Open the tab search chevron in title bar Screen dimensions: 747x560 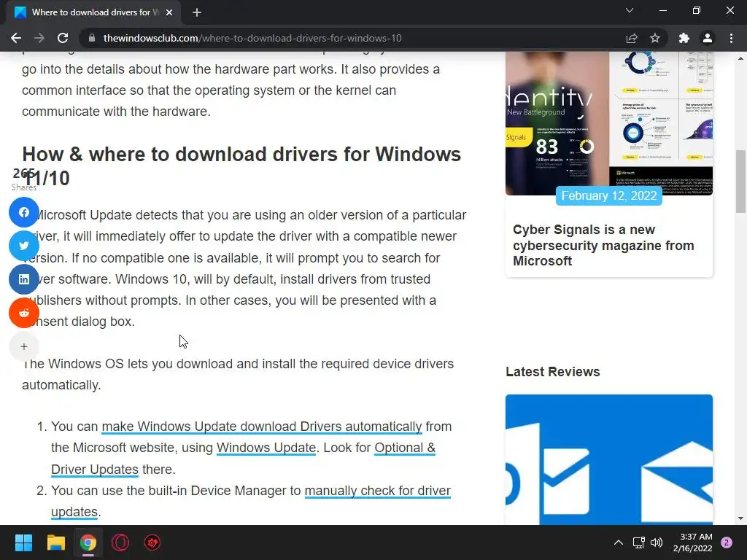coord(630,10)
